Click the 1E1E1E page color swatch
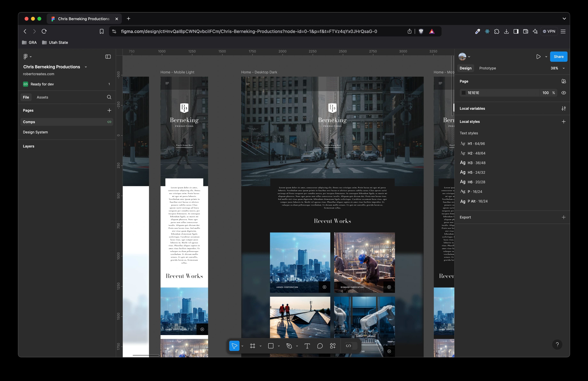 (463, 93)
